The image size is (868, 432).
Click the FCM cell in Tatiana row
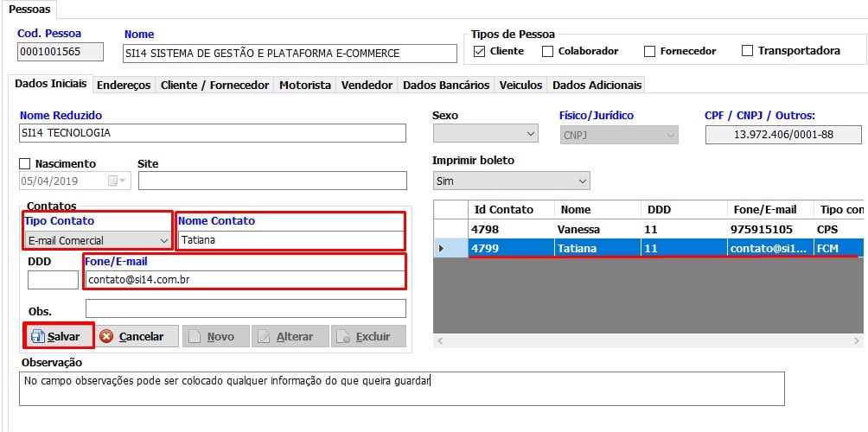839,248
